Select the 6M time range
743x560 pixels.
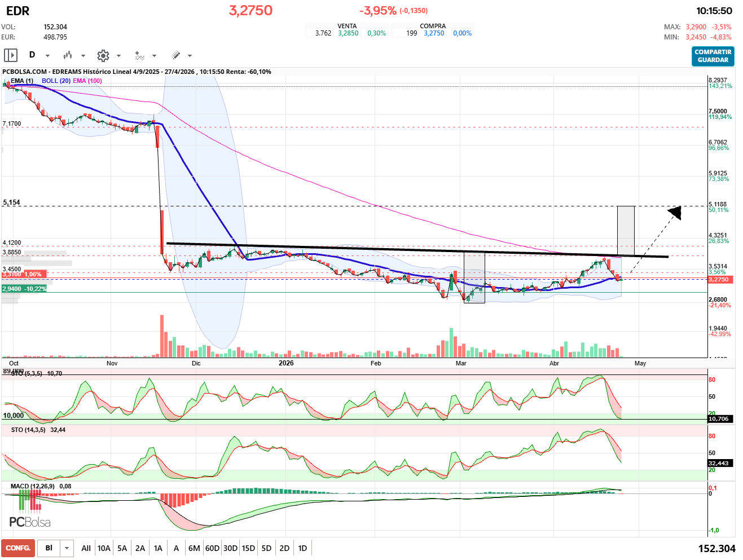pos(194,548)
